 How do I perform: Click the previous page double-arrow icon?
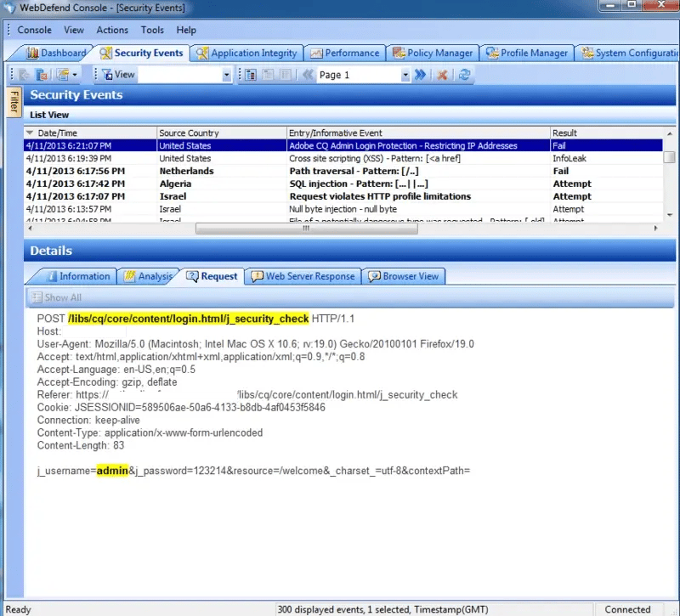pos(307,75)
